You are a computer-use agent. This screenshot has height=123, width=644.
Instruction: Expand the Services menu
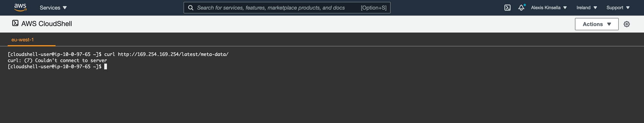coord(53,8)
